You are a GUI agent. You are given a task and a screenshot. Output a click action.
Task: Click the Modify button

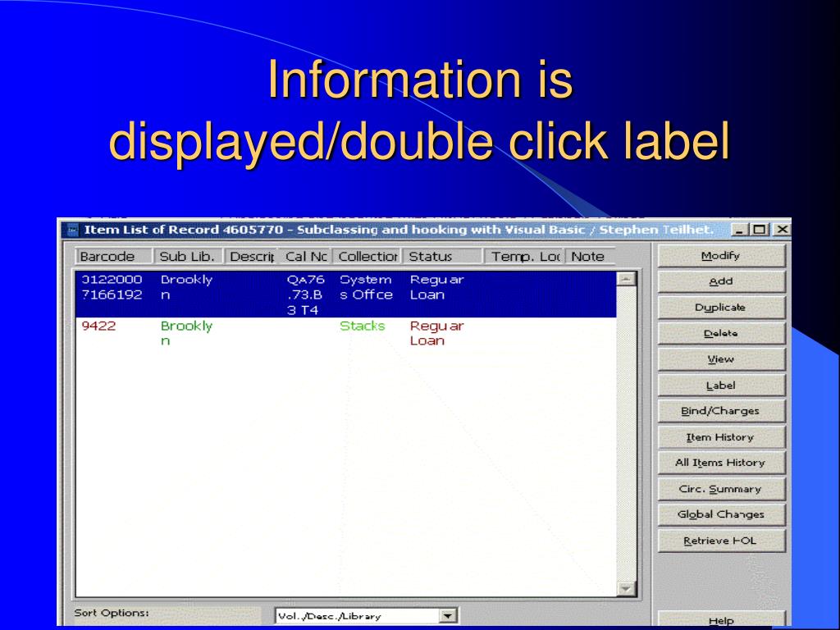pos(720,256)
